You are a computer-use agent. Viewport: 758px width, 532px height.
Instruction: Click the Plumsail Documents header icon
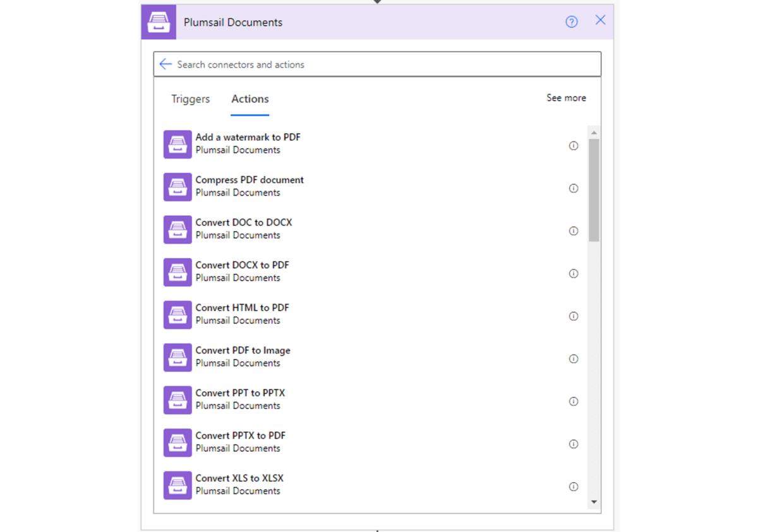click(x=159, y=21)
